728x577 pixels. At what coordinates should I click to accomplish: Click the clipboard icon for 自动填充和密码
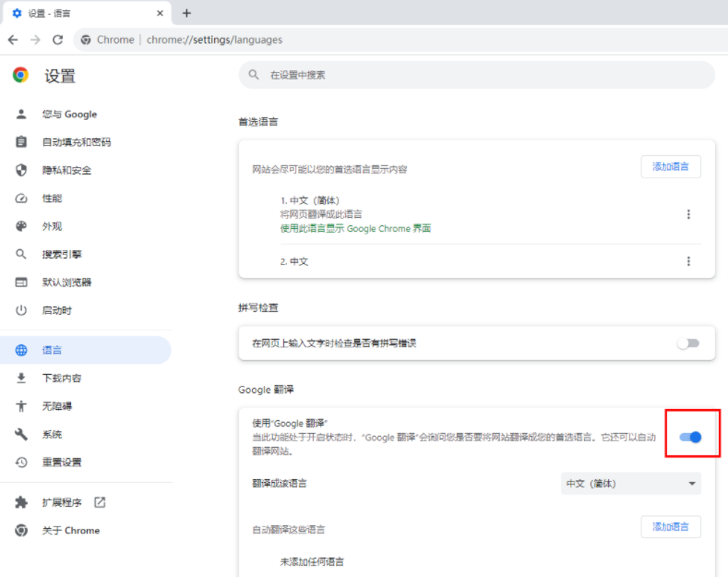(21, 142)
